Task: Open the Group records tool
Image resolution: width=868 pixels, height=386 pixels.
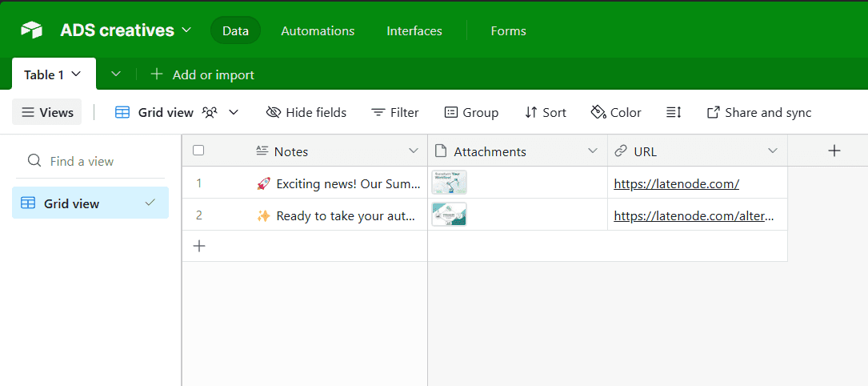Action: click(x=471, y=113)
